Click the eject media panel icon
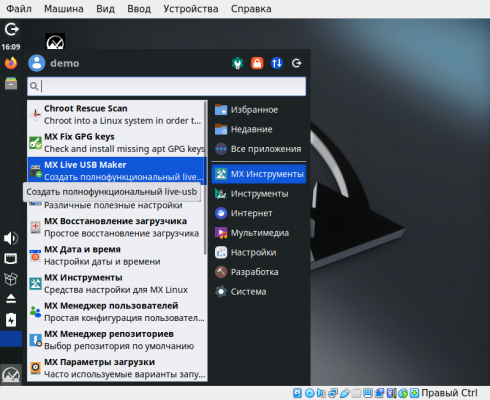 tap(11, 299)
